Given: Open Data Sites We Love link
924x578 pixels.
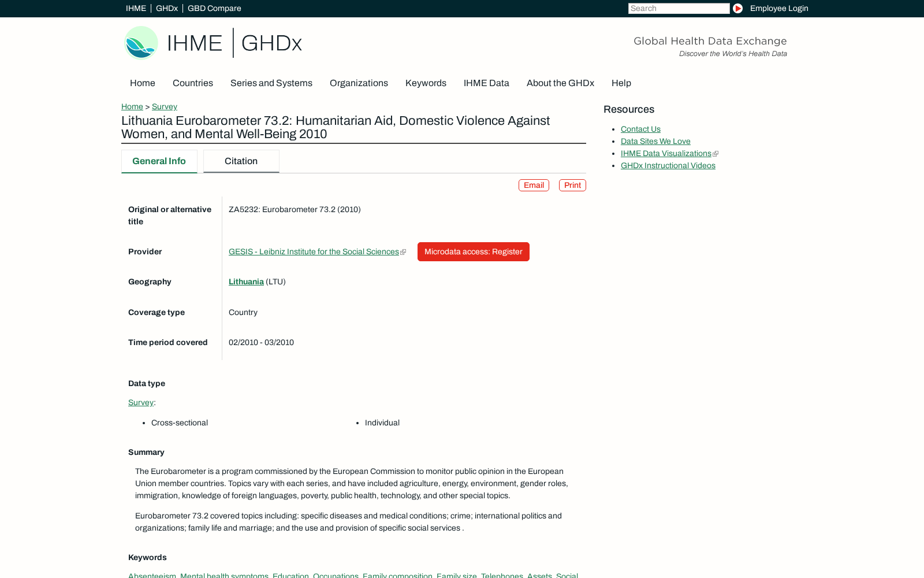Looking at the screenshot, I should click(x=655, y=142).
